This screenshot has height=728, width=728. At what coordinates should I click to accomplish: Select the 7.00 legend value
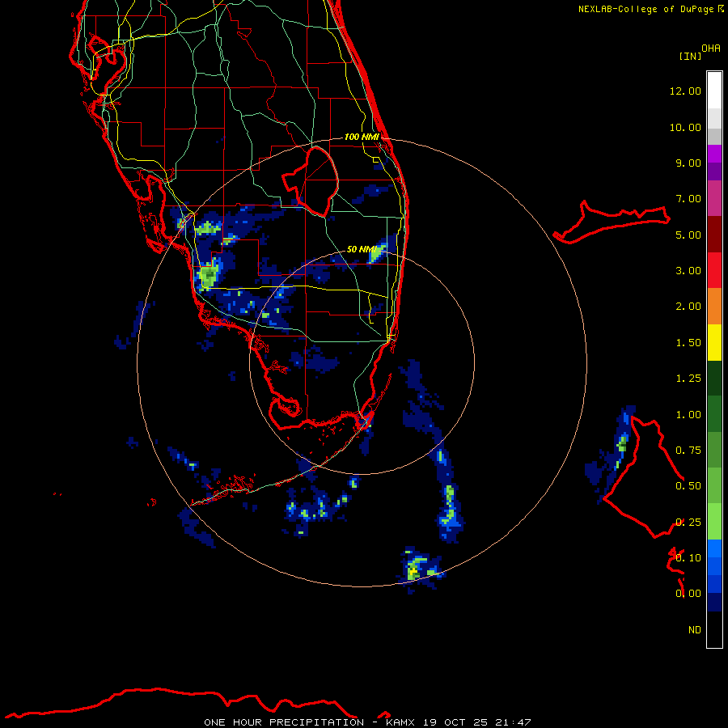pyautogui.click(x=688, y=199)
